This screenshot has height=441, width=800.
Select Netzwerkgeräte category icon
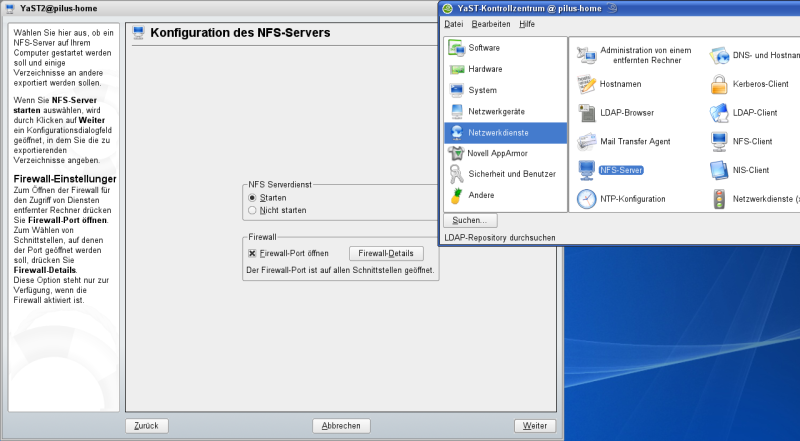coord(457,111)
